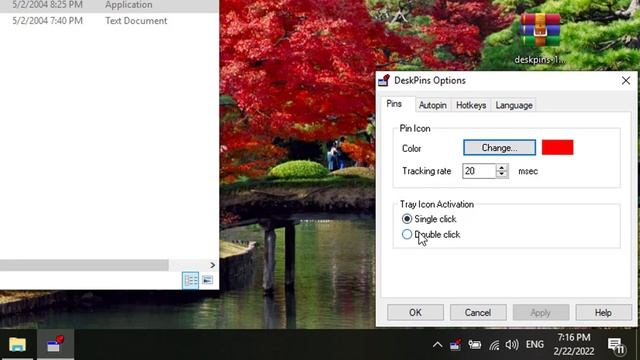Decrease tracking rate with down arrow
Screen dimensions: 640x360
[x=502, y=175]
